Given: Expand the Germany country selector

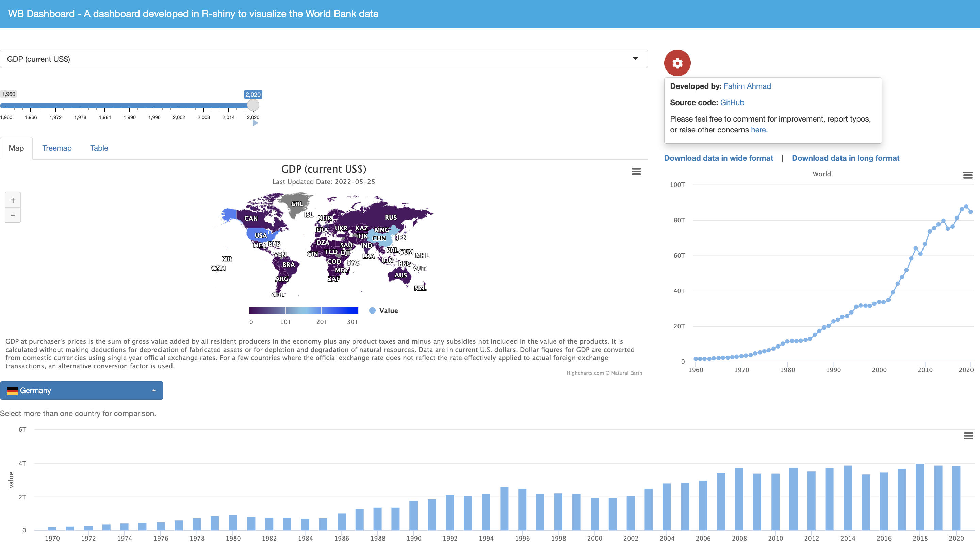Looking at the screenshot, I should pos(82,390).
